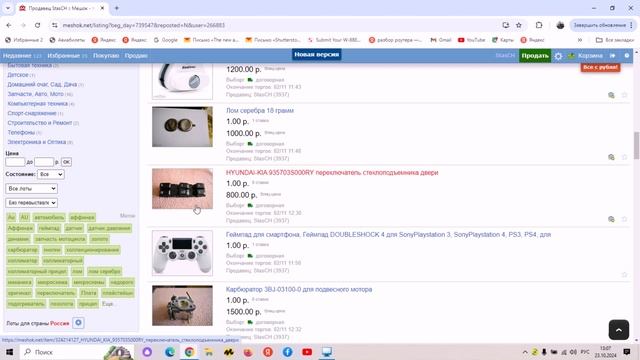Image resolution: width=640 pixels, height=360 pixels.
Task: Open a new browser tab
Action: point(117,8)
